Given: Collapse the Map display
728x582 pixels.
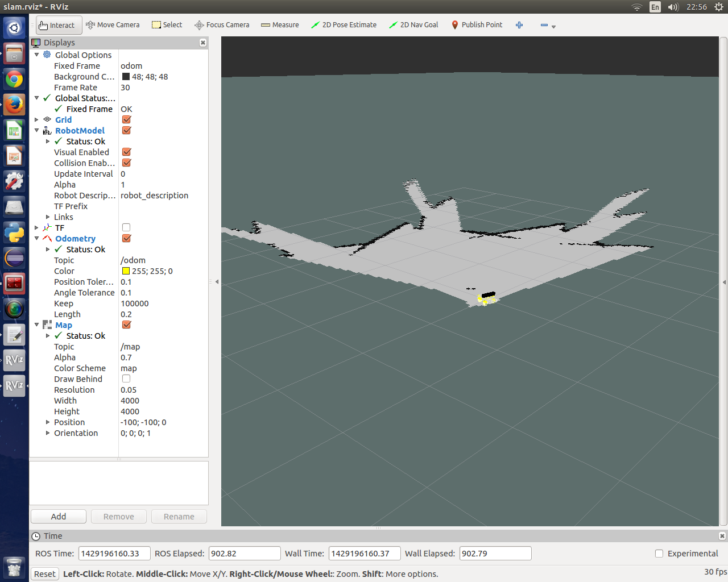Looking at the screenshot, I should [x=37, y=325].
